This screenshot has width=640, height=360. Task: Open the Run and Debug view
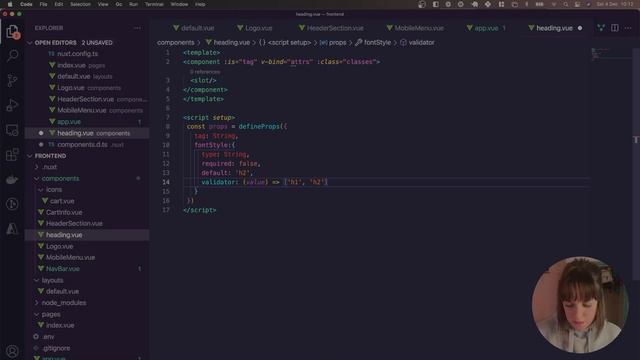click(12, 105)
